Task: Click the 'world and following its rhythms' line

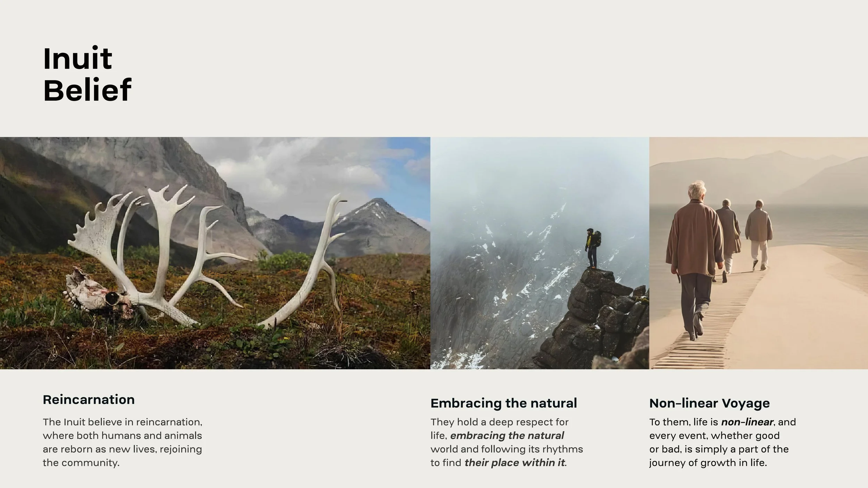Action: click(507, 449)
